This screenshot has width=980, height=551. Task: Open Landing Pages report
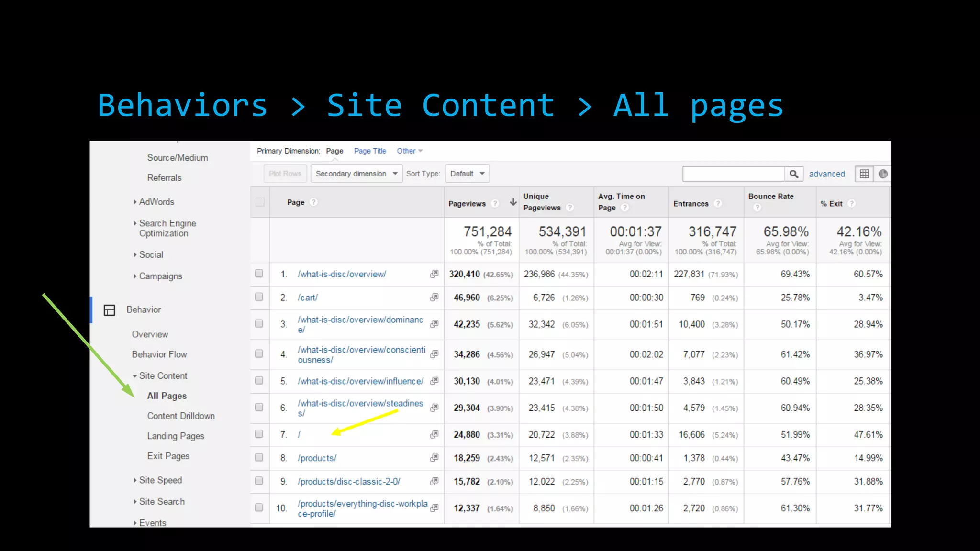tap(176, 437)
